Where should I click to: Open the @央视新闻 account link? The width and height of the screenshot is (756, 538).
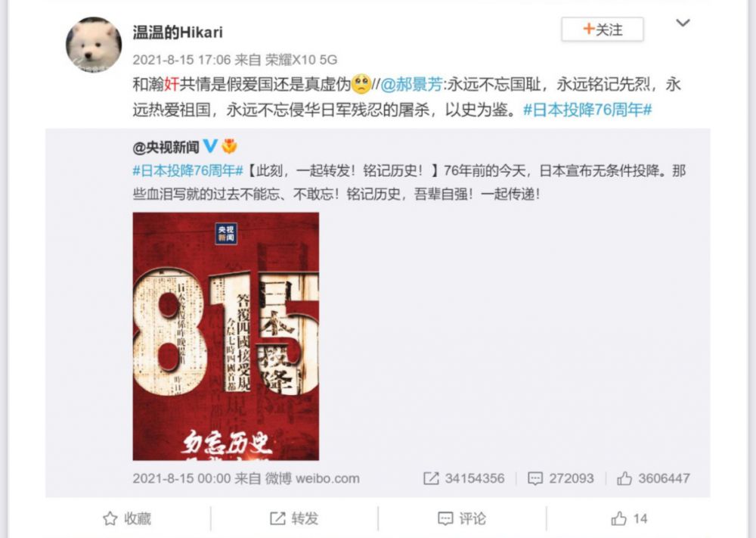tap(166, 147)
